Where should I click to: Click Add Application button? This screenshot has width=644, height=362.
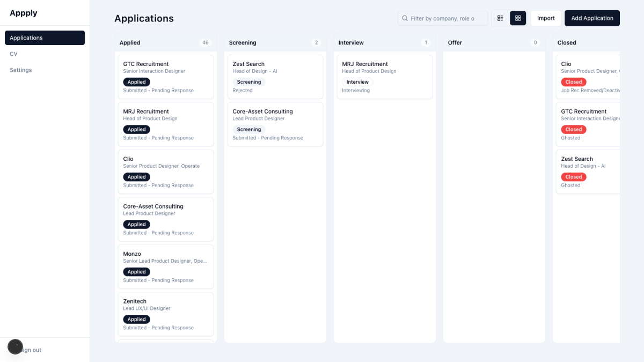(592, 18)
